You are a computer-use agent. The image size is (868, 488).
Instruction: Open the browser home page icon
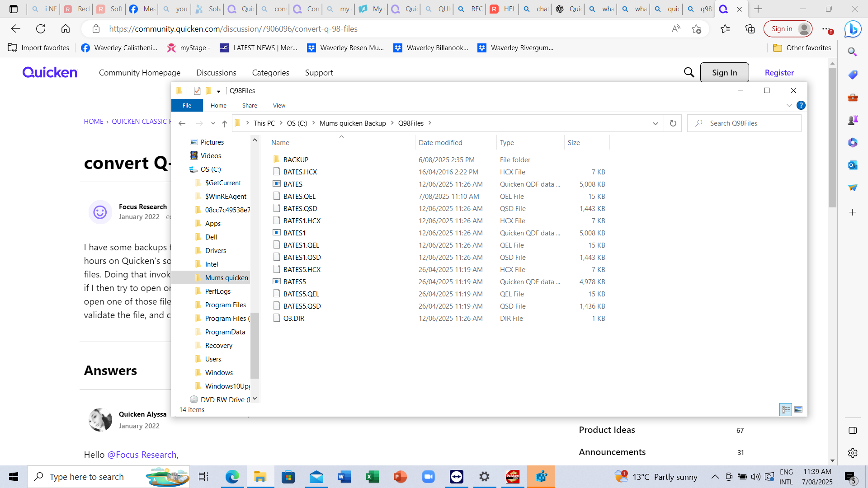tap(66, 29)
